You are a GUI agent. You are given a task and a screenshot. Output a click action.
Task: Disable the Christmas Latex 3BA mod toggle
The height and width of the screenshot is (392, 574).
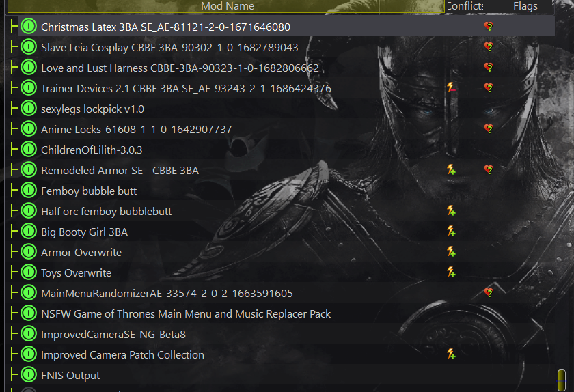tap(29, 27)
